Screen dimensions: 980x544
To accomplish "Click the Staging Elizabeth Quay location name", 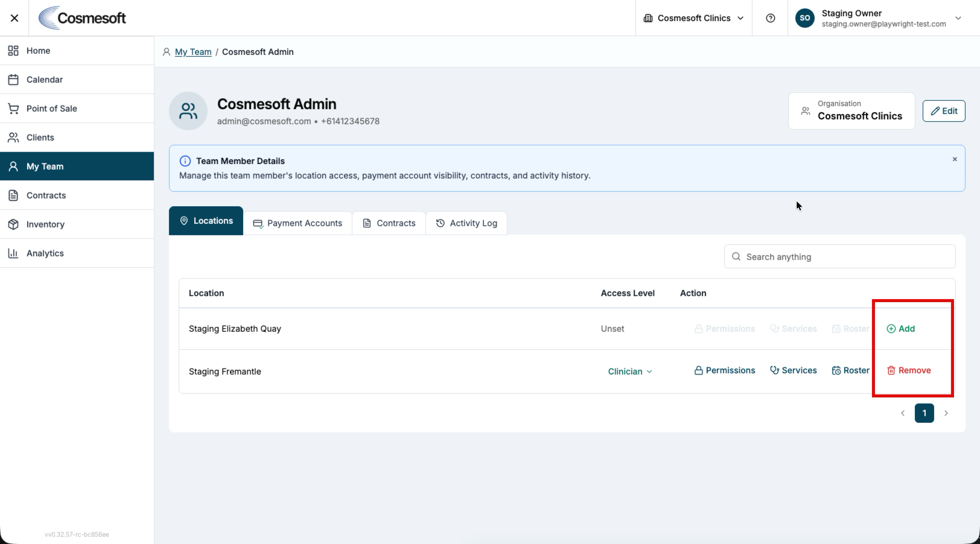I will tap(235, 329).
